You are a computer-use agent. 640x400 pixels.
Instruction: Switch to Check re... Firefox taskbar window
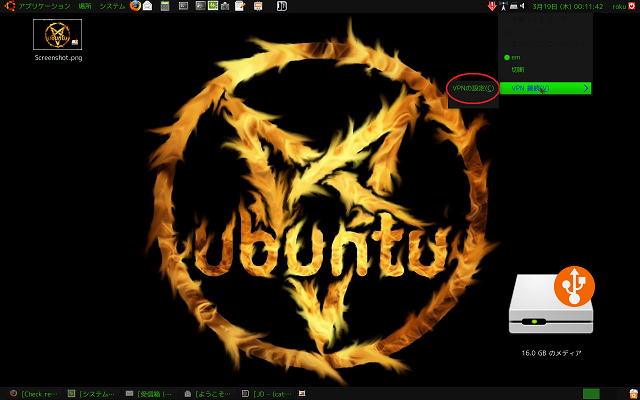coord(35,394)
